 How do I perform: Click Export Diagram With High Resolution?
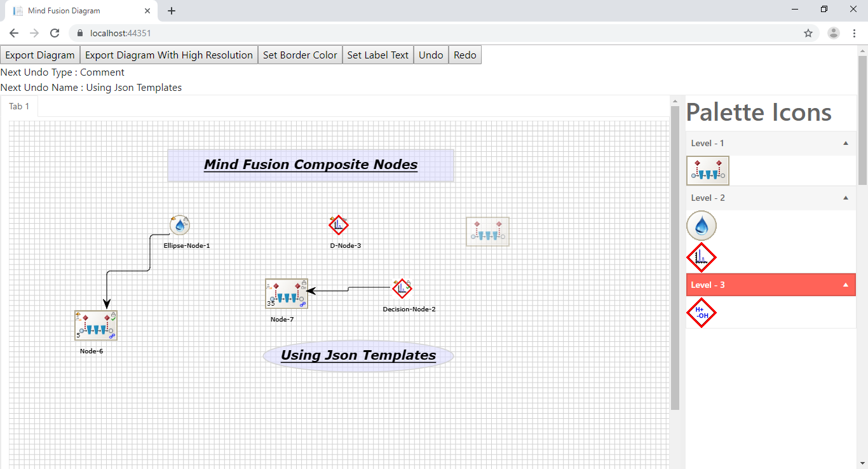169,55
